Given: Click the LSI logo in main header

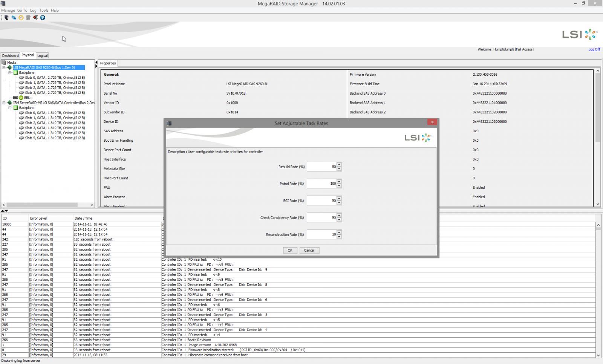Looking at the screenshot, I should pyautogui.click(x=580, y=34).
